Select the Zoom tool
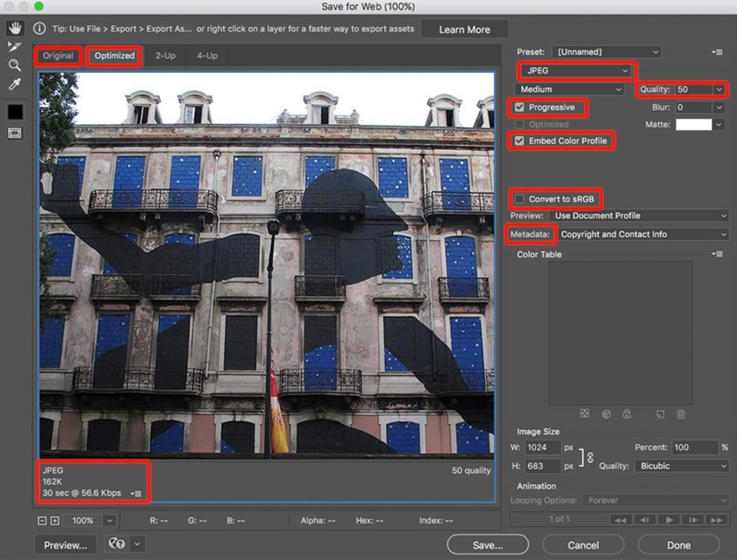 click(12, 65)
